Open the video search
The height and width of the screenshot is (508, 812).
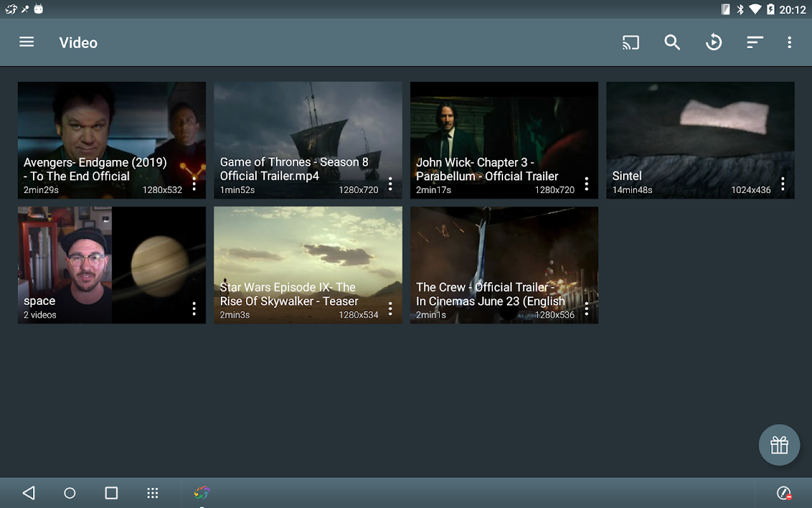point(672,42)
